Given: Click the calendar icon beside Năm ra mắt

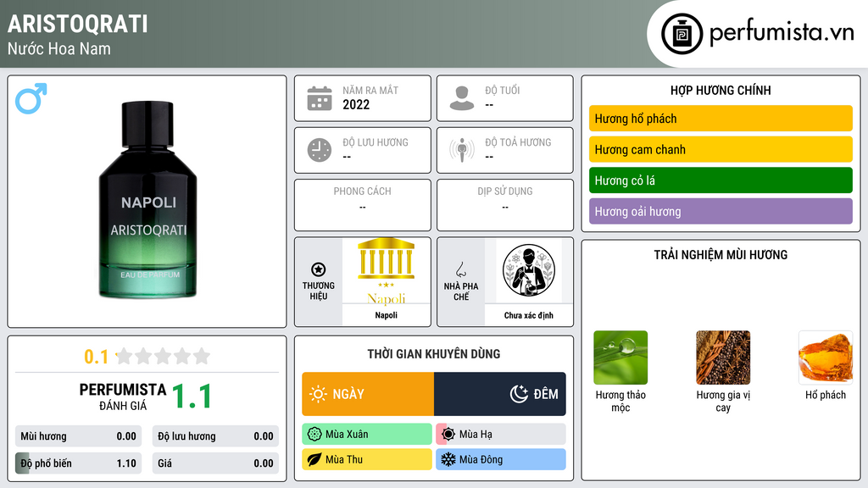Looking at the screenshot, I should 320,98.
